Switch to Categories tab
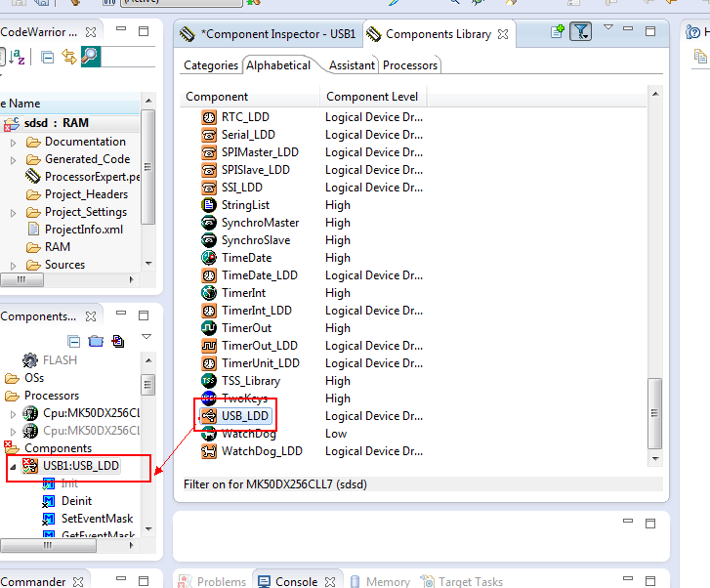This screenshot has height=588, width=710. (x=211, y=65)
